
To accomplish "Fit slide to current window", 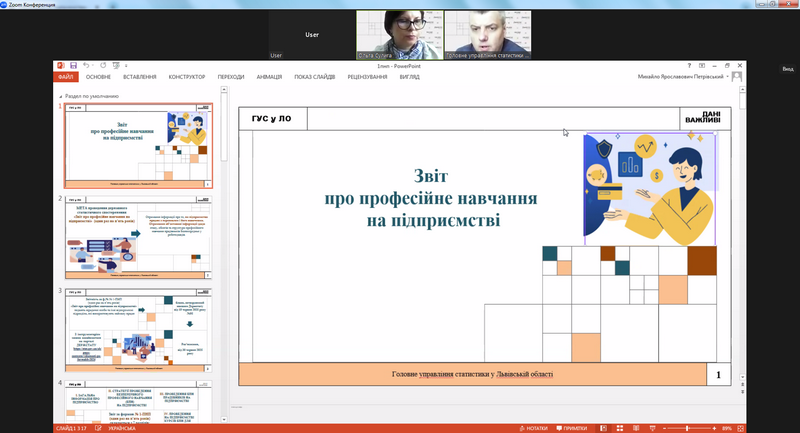I will pyautogui.click(x=741, y=427).
